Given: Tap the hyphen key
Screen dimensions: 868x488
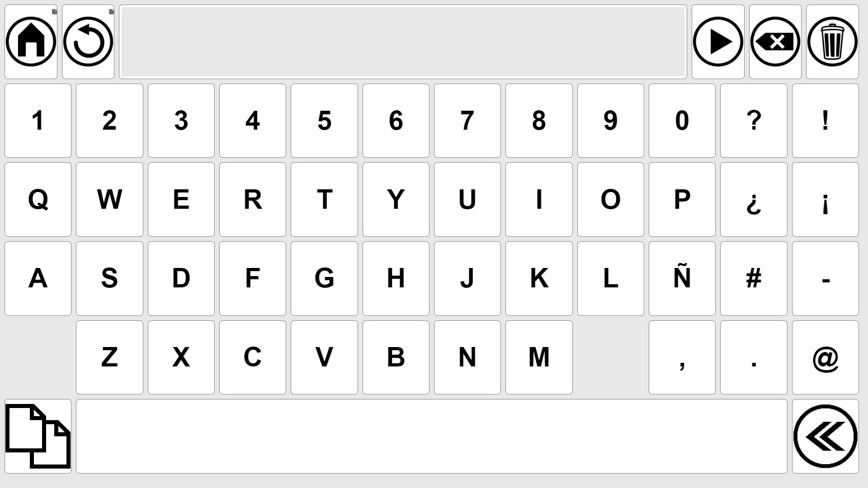Looking at the screenshot, I should click(826, 278).
